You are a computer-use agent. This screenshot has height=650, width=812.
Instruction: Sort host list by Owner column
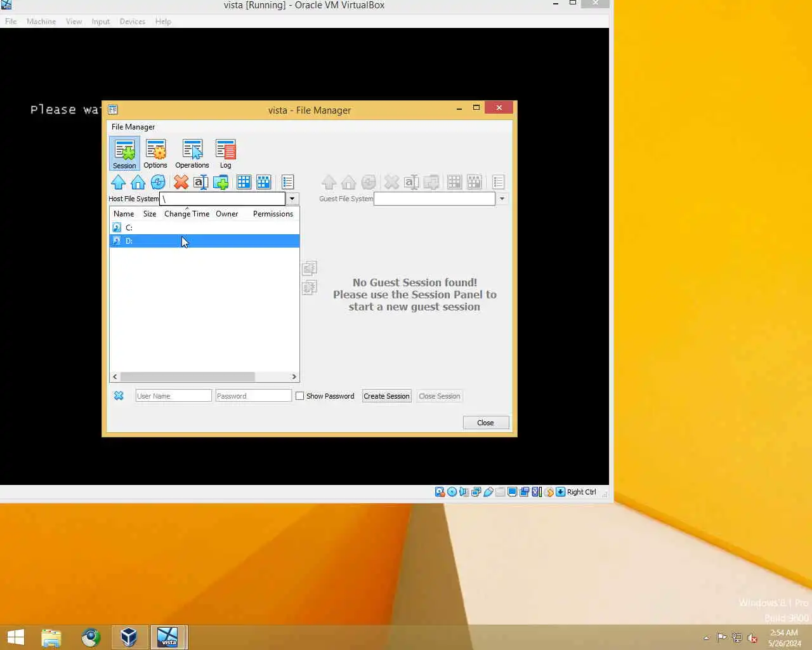click(x=227, y=214)
